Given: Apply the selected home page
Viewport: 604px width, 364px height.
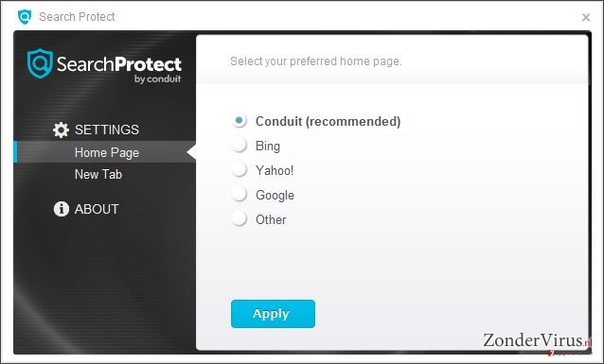Looking at the screenshot, I should [x=273, y=314].
